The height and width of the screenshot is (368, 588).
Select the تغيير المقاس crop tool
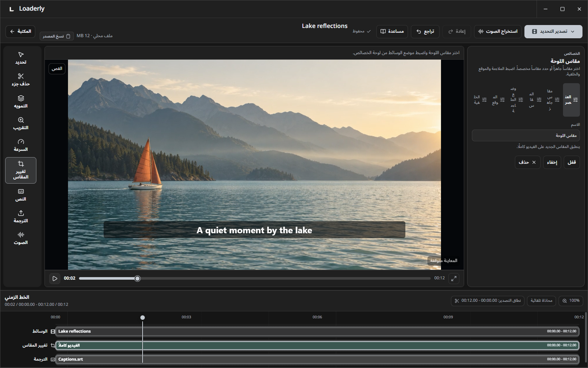click(x=21, y=170)
